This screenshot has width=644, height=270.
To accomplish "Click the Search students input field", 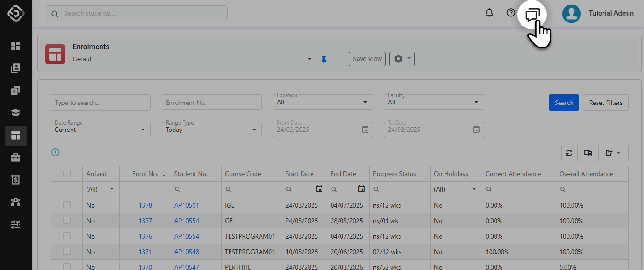I will point(137,14).
